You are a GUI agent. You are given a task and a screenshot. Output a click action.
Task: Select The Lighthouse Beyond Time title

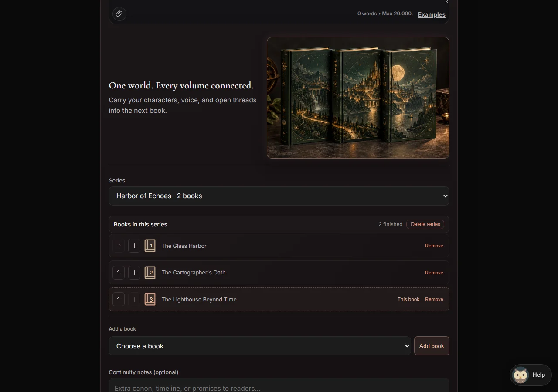coord(199,299)
